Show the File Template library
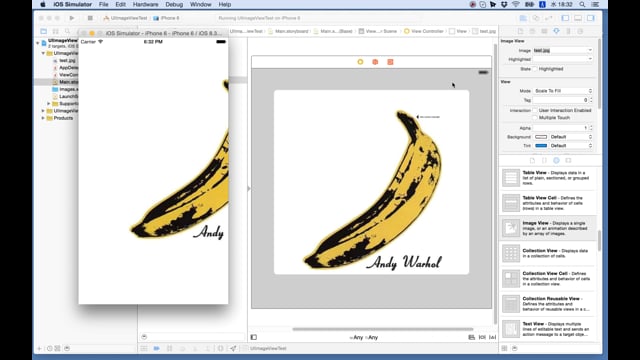640x360 pixels. coord(532,160)
